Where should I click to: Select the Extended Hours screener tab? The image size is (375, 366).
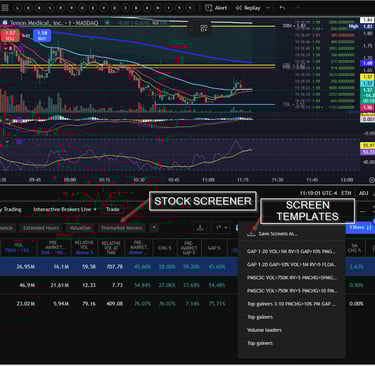point(41,228)
